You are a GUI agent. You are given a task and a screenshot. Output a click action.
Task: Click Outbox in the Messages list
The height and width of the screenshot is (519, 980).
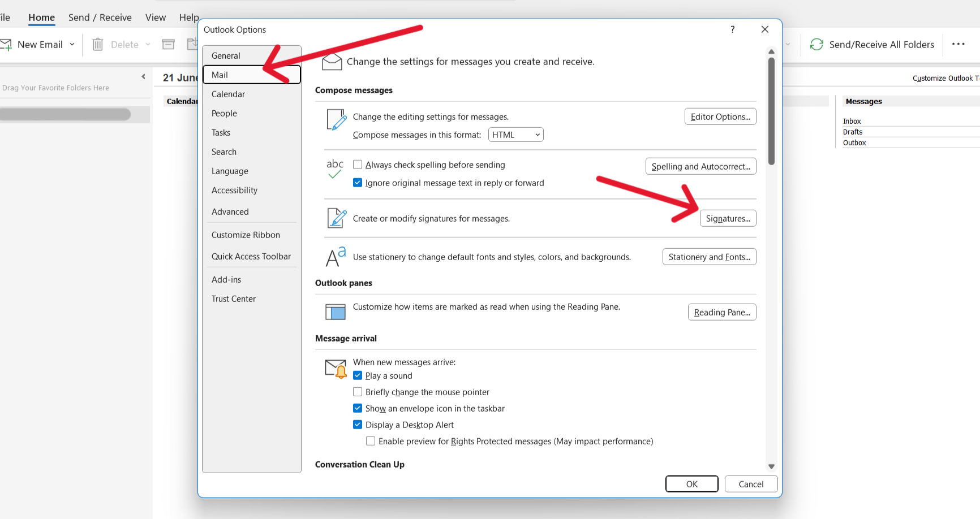tap(854, 142)
